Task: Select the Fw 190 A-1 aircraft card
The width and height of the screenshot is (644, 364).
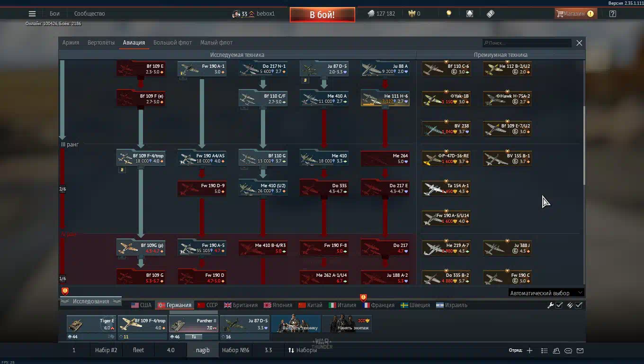Action: coord(202,69)
